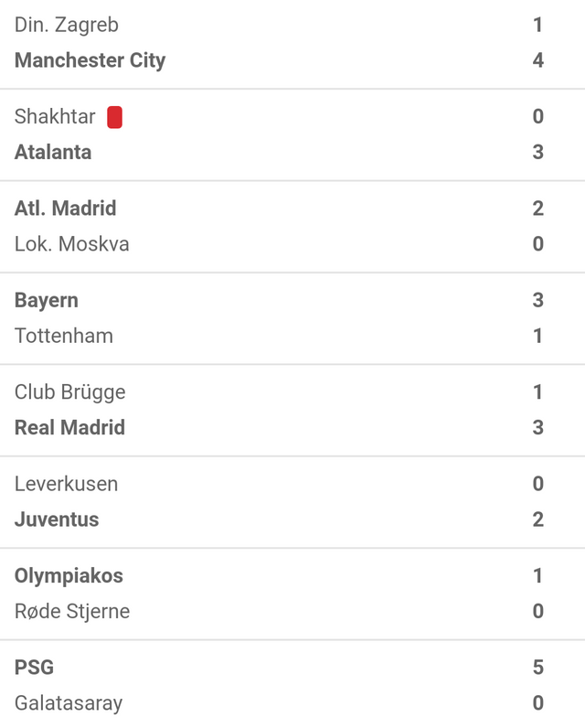Click the Bayern team name
Screen dimensions: 585x728
tap(47, 301)
